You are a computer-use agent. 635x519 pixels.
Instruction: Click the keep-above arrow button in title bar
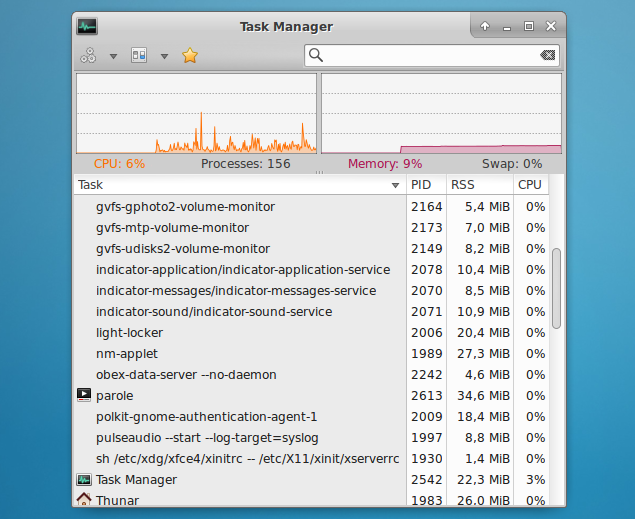[485, 26]
